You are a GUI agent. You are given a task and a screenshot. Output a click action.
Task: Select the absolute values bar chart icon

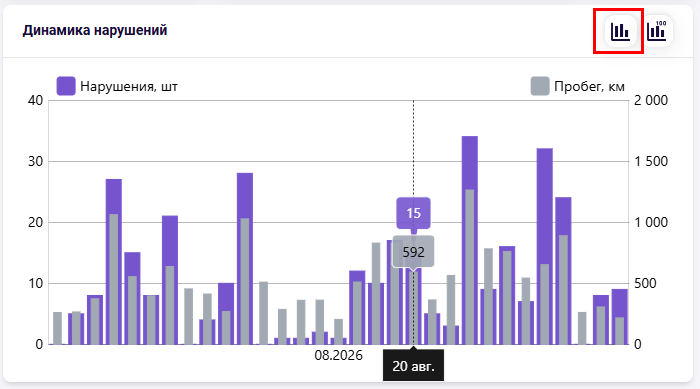[620, 31]
